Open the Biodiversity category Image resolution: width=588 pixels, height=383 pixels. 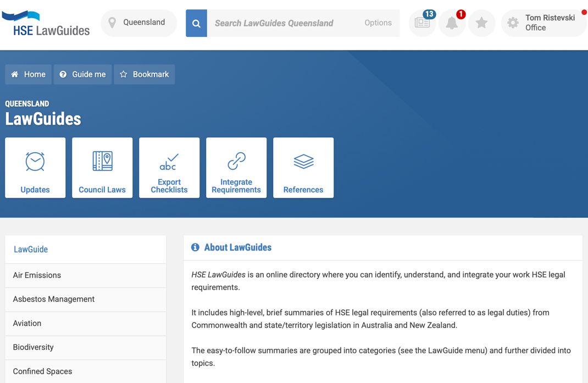[x=86, y=347]
